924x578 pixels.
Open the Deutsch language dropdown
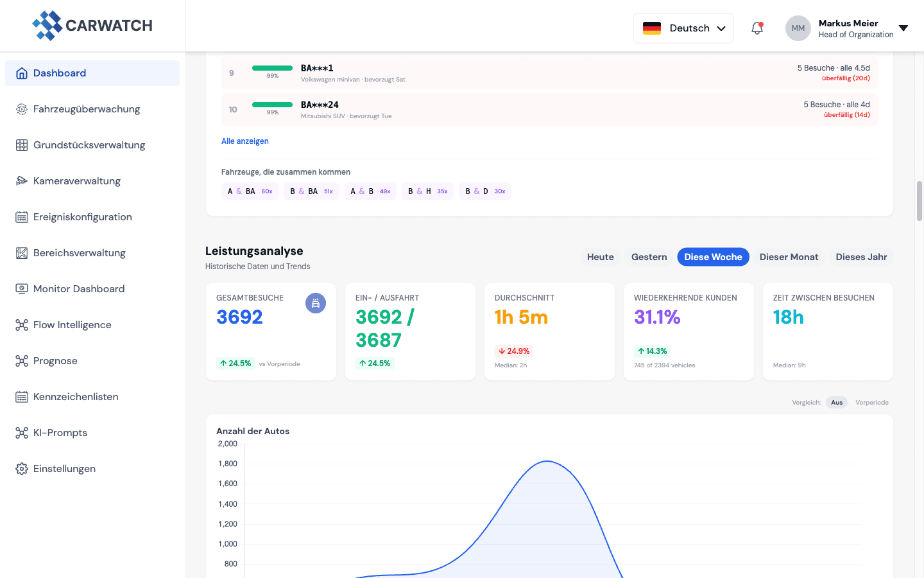(683, 28)
